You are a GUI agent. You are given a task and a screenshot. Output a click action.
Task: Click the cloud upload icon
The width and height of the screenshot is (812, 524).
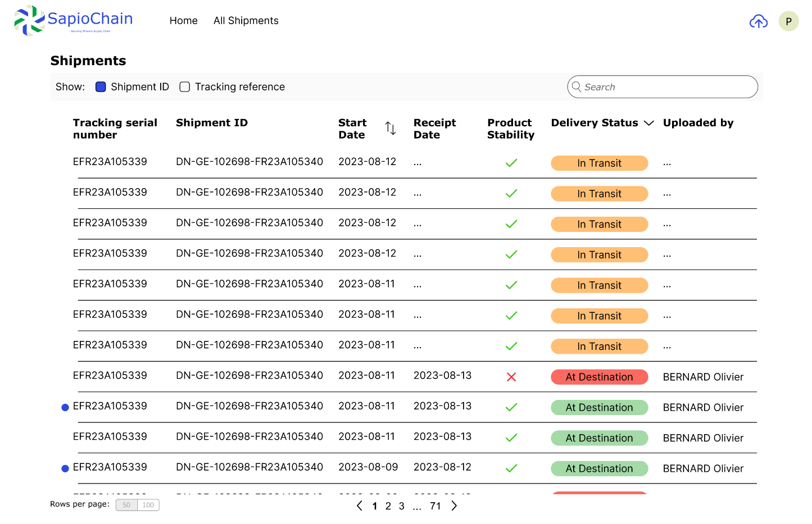pyautogui.click(x=758, y=21)
